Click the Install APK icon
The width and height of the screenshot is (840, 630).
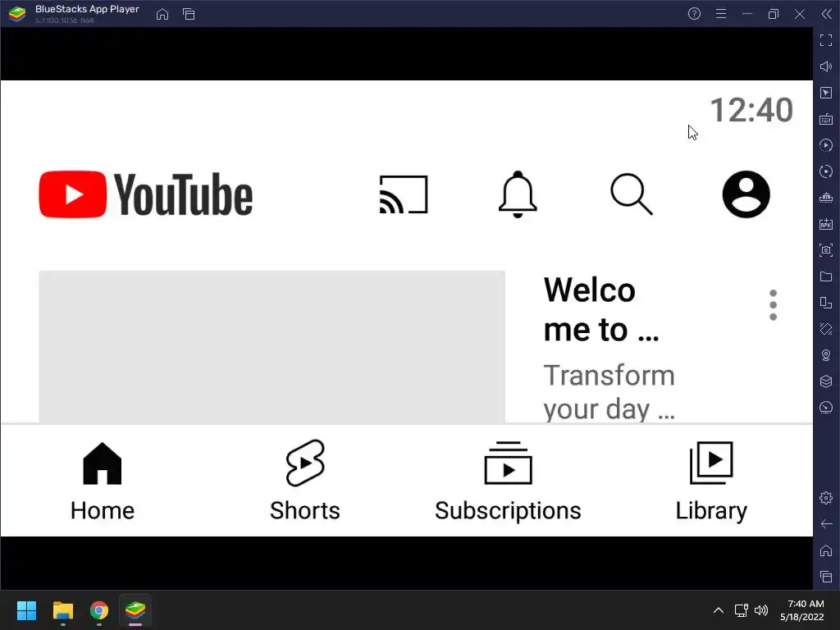pyautogui.click(x=826, y=224)
